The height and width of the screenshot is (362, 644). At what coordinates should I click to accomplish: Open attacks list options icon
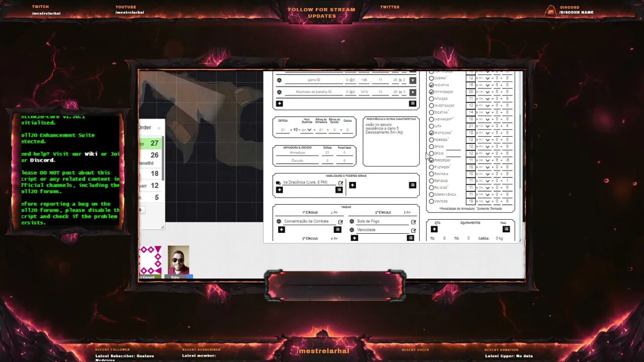[x=413, y=104]
